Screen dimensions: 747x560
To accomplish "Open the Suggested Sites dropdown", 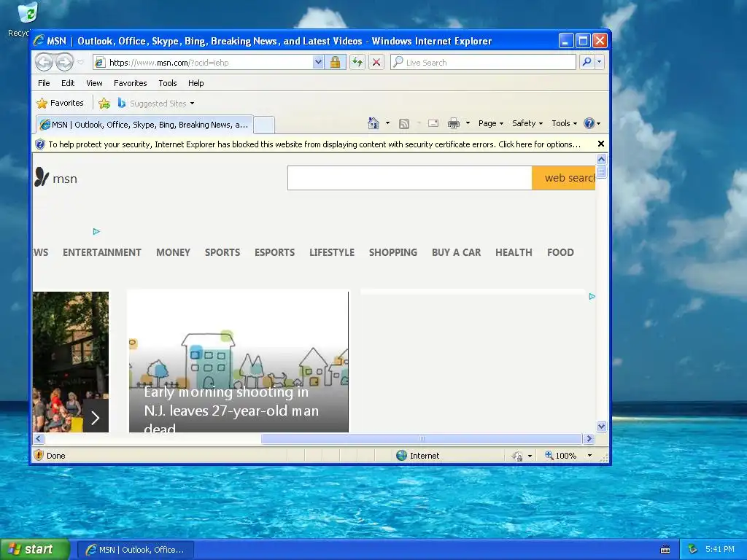I will coord(156,104).
